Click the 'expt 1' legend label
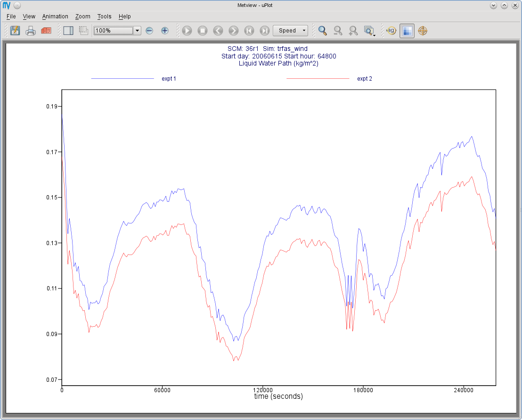 point(169,79)
